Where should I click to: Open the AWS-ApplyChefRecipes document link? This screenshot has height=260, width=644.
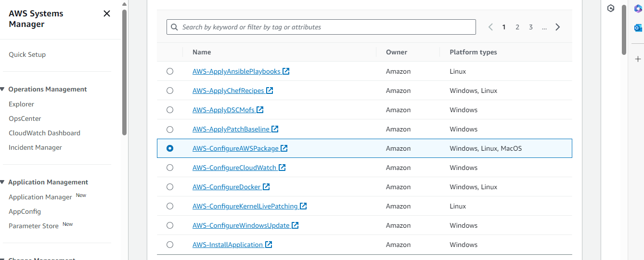pos(228,91)
